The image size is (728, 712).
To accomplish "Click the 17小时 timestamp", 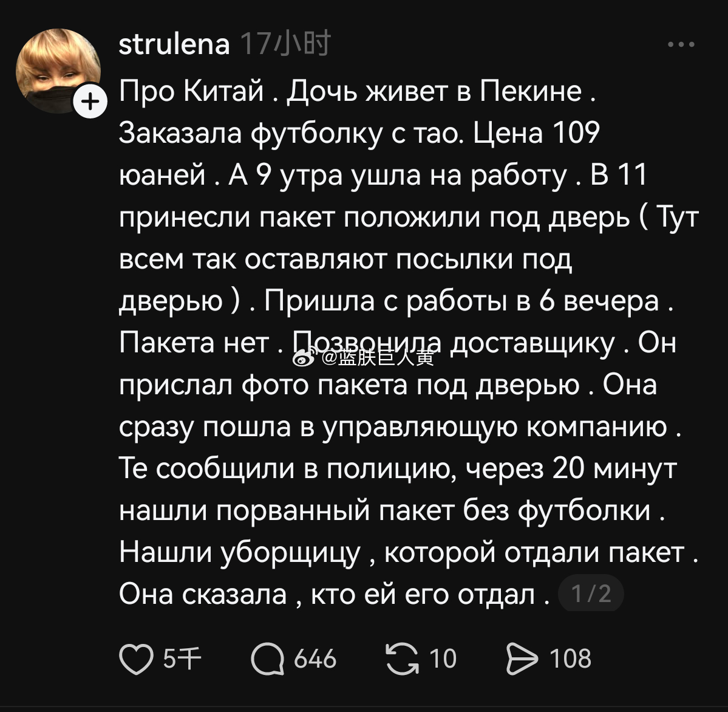I will (x=286, y=44).
